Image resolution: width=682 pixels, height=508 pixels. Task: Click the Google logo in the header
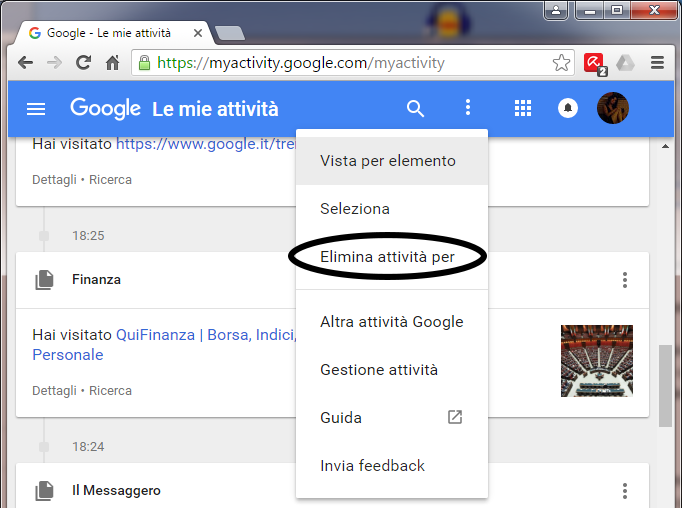click(105, 108)
